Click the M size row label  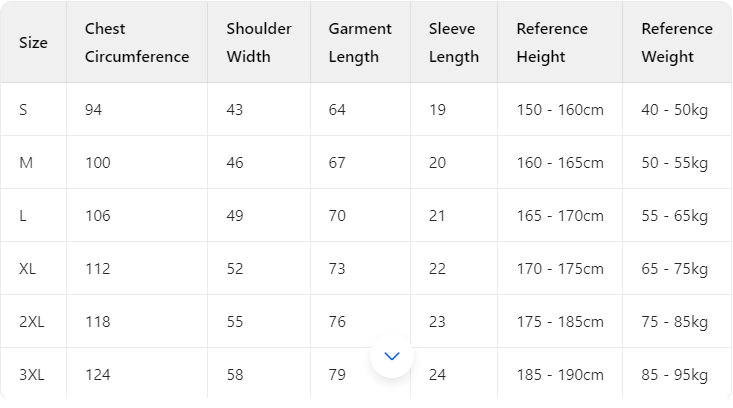click(x=26, y=163)
